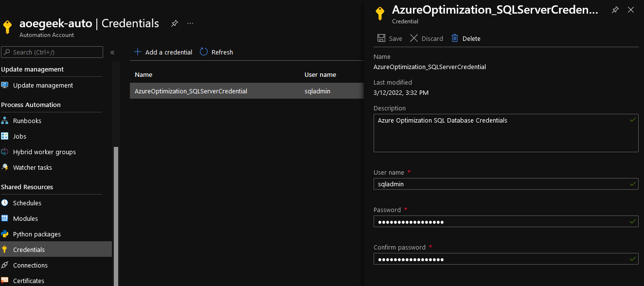This screenshot has height=286, width=644.
Task: Select the AzureOptimization_SQLServerCredential table row
Action: click(x=247, y=91)
